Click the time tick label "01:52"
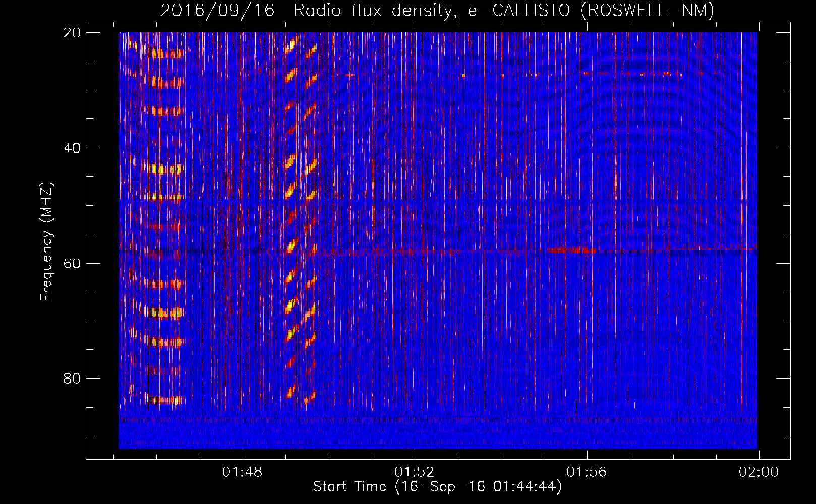 (415, 472)
